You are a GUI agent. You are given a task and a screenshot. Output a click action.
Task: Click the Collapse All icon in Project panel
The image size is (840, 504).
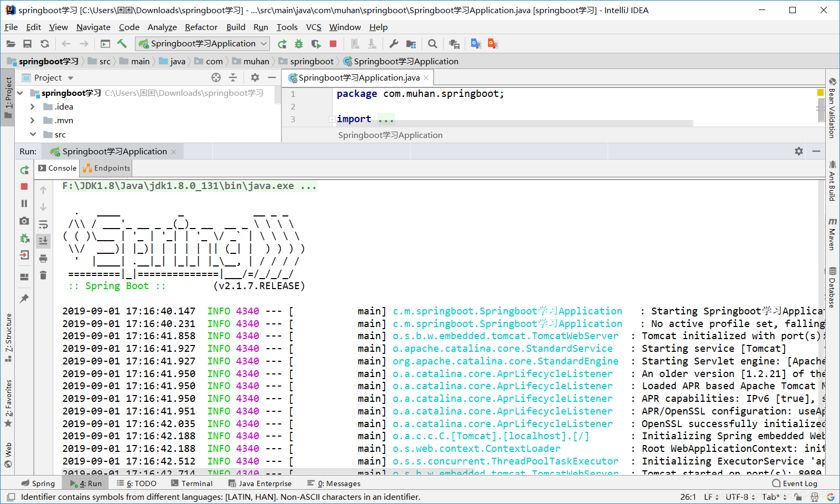[233, 77]
